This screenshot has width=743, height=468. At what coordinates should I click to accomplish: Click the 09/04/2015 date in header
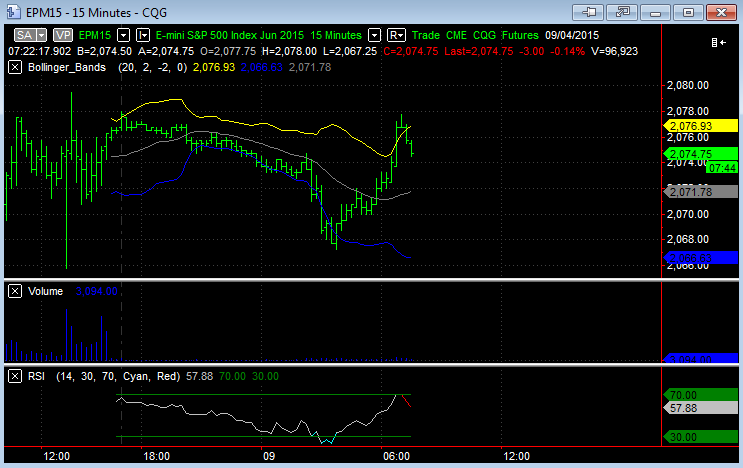572,36
